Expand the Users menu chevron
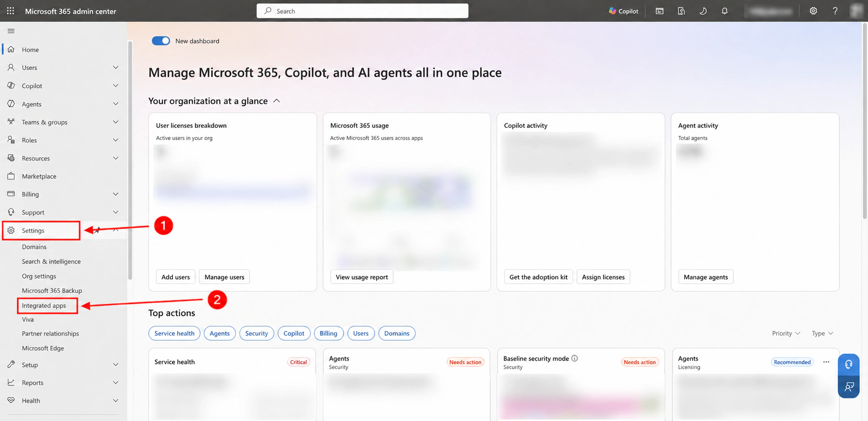868x421 pixels. pyautogui.click(x=116, y=68)
